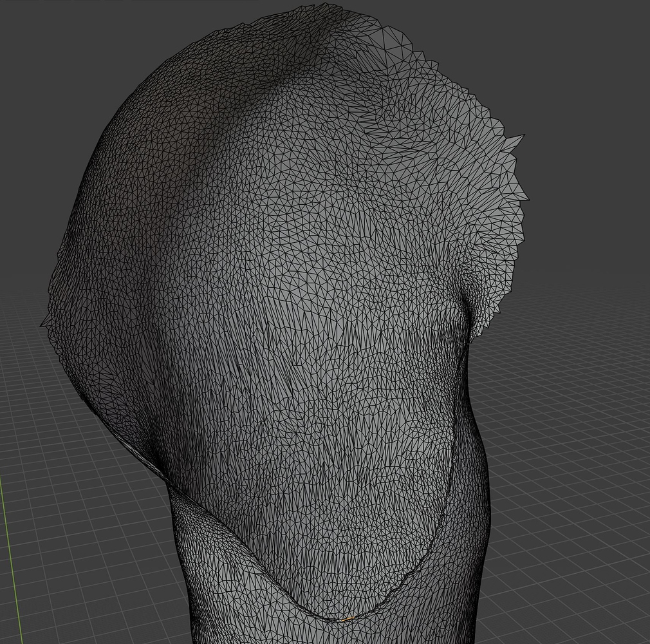Select the orange highlighted edge near bottom center
Viewport: 650px width, 644px height.
[x=348, y=618]
